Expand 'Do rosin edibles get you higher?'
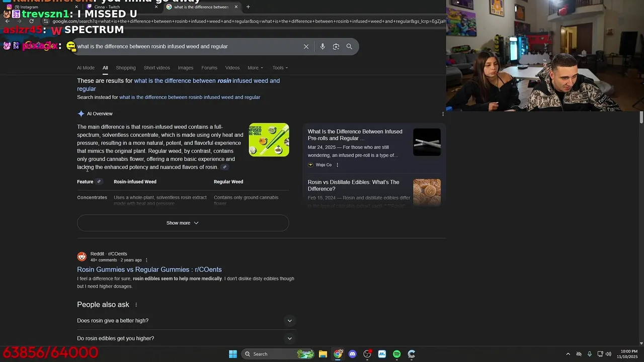 click(x=186, y=338)
